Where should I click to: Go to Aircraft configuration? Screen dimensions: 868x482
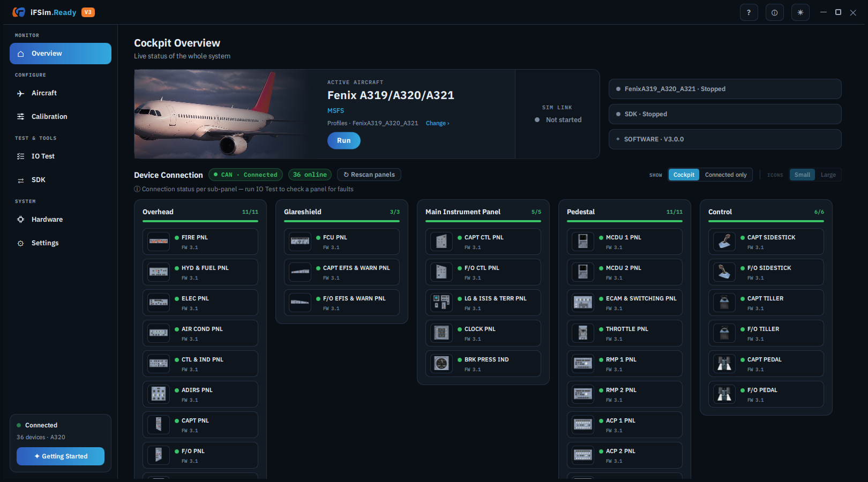61,93
